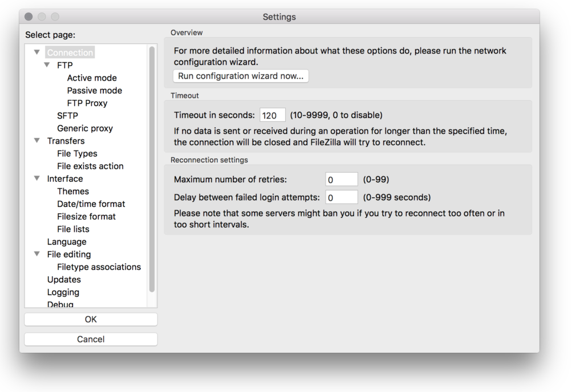Open the Logging settings
584x392 pixels.
pos(63,292)
